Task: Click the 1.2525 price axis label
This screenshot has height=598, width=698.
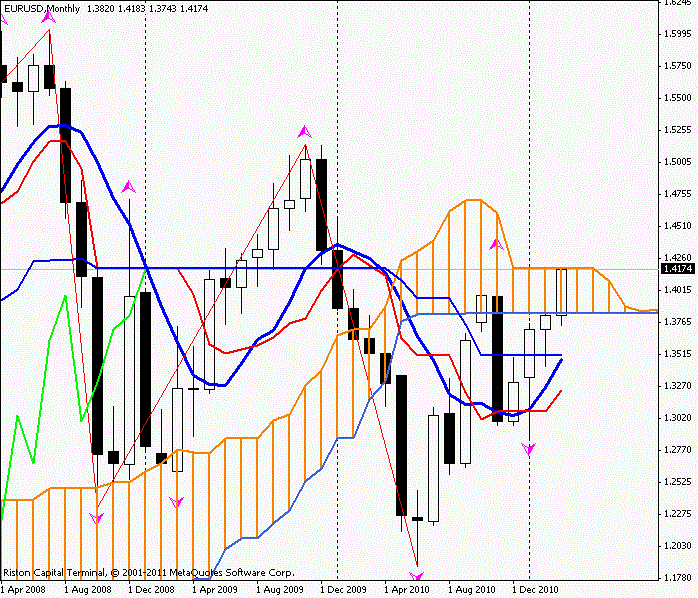Action: click(678, 482)
